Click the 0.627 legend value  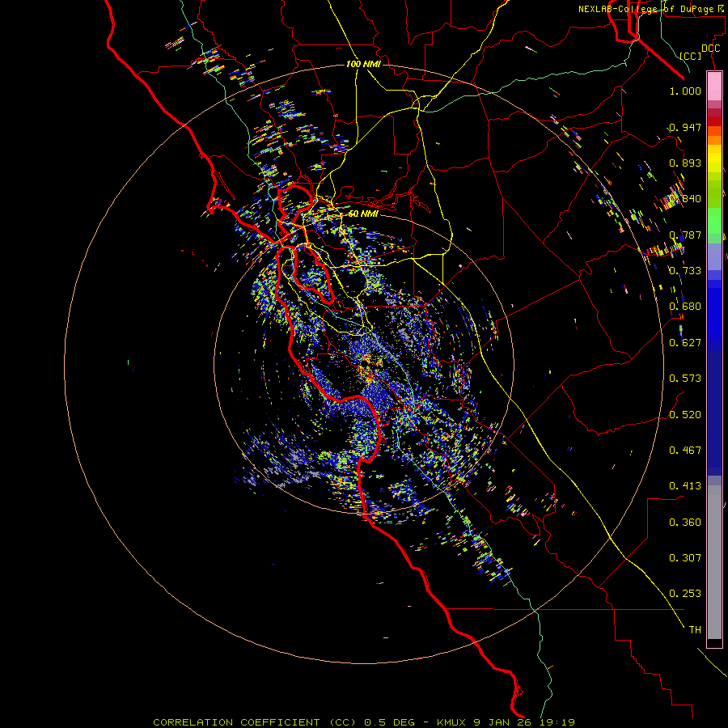coord(685,343)
